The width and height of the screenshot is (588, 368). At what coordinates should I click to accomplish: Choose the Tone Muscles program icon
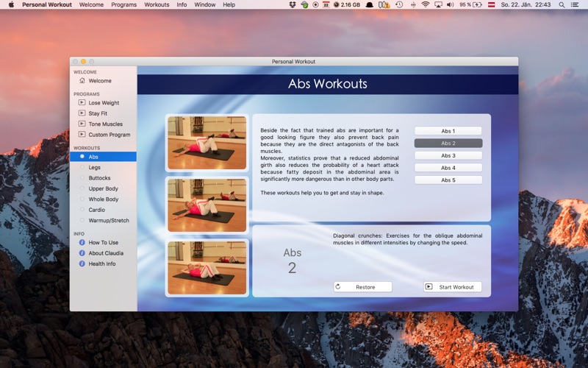[x=82, y=124]
